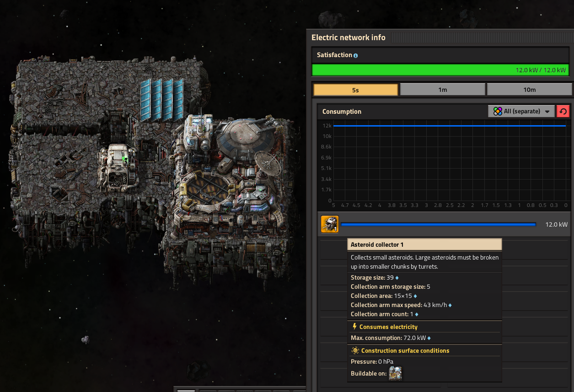Click the solar panel array on the platform
The width and height of the screenshot is (574, 392).
point(162,99)
